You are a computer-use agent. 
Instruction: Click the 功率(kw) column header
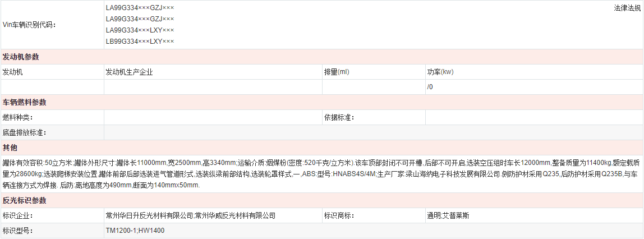click(440, 72)
